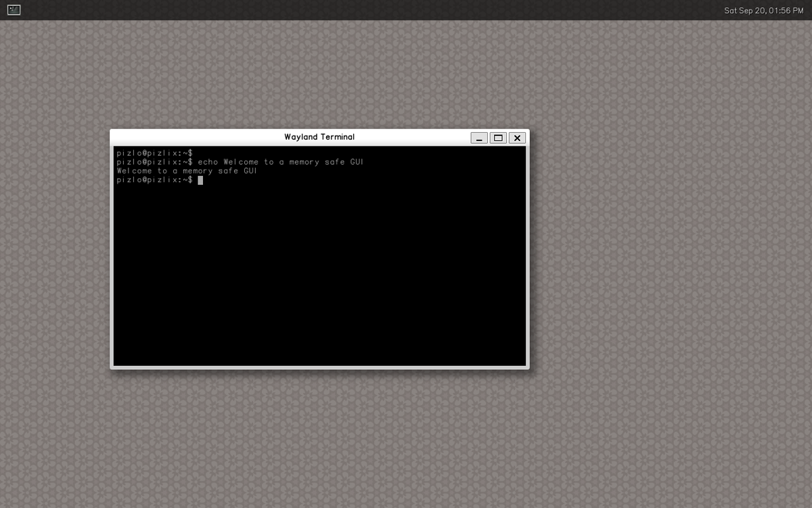The image size is (812, 508).
Task: Close the Wayland Terminal window
Action: [x=517, y=137]
